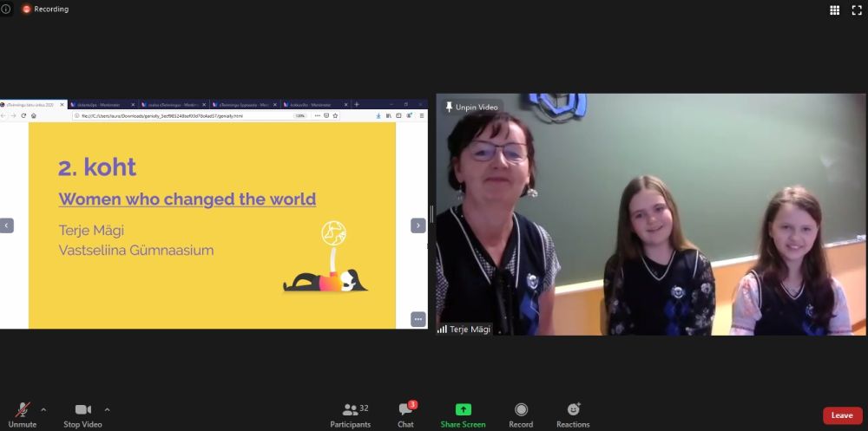Open meeting information icon
This screenshot has height=431, width=868.
(6, 9)
